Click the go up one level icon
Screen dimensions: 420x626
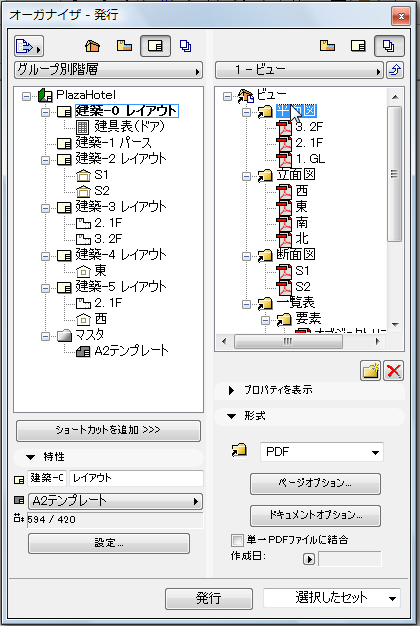[395, 70]
